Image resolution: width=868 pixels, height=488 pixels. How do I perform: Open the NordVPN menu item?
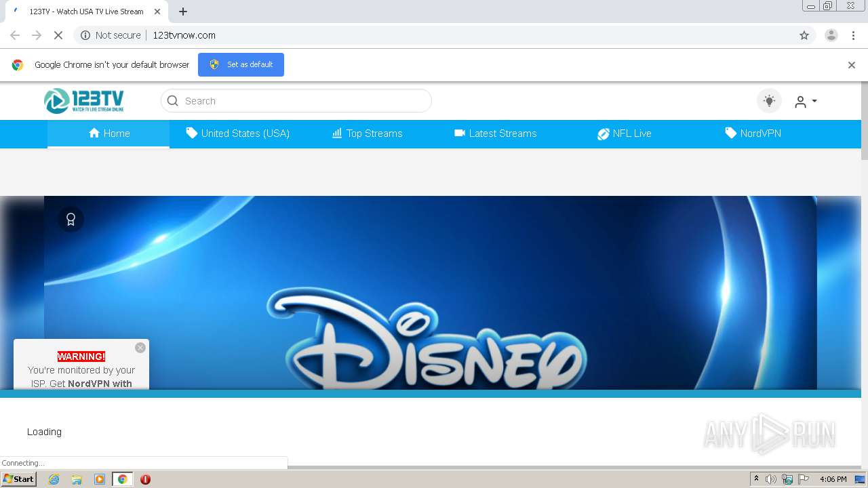click(753, 134)
